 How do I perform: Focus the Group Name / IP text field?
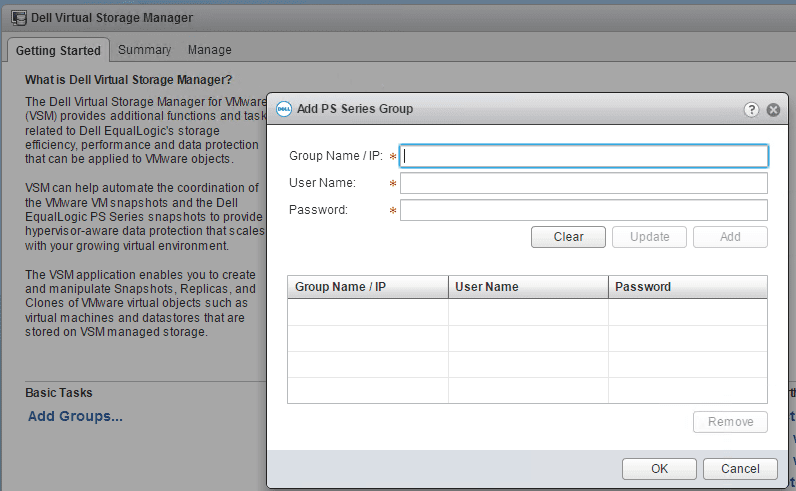(584, 156)
